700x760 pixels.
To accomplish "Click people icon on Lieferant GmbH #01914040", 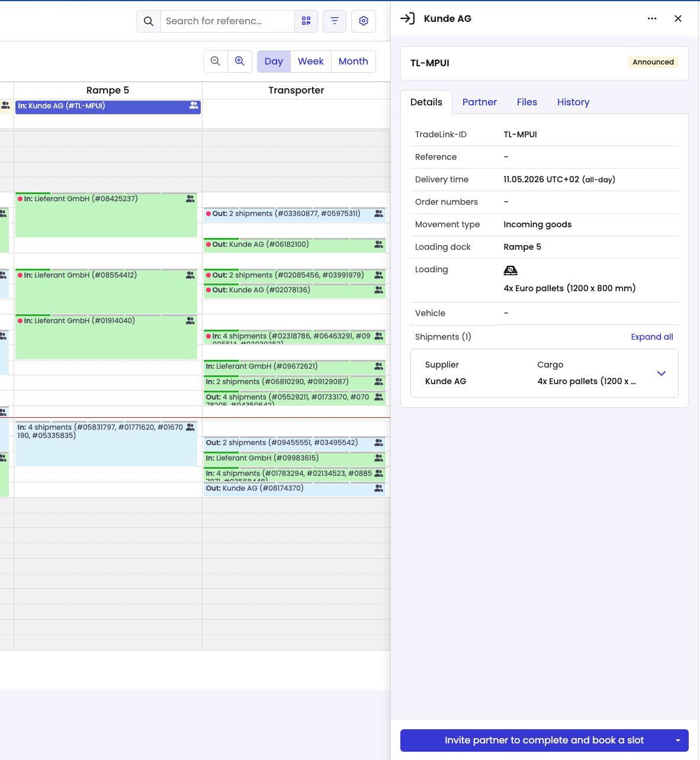I will pyautogui.click(x=190, y=321).
